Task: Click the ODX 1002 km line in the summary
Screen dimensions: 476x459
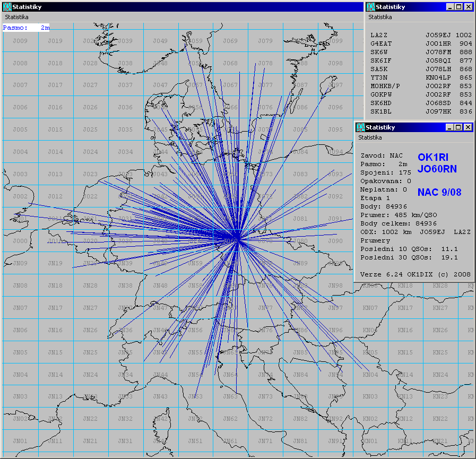Action: (415, 232)
